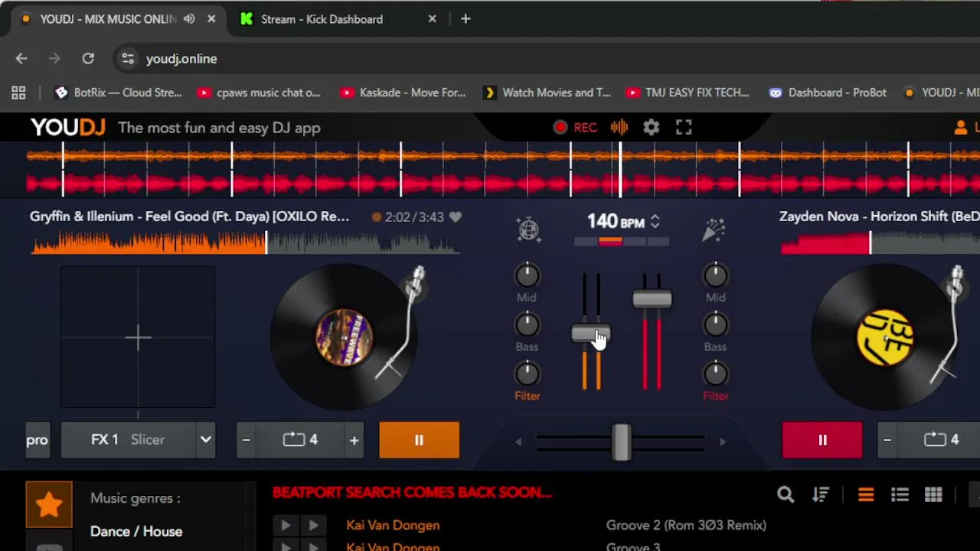The width and height of the screenshot is (980, 551).
Task: Nudge crossfader with the left arrow
Action: coord(518,442)
